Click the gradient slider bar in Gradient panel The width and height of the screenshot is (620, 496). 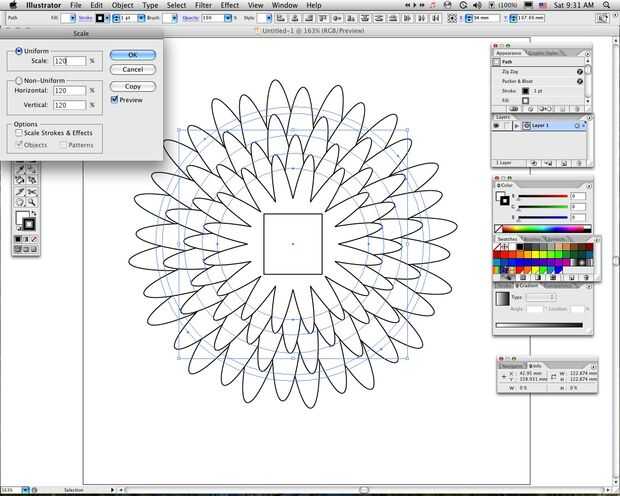pos(539,325)
